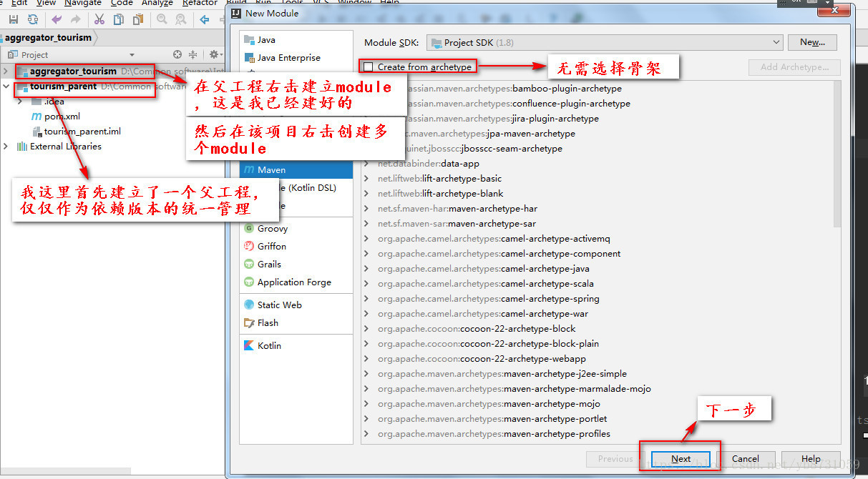Click the Synchronize toolbar icon
The image size is (868, 479).
point(33,19)
